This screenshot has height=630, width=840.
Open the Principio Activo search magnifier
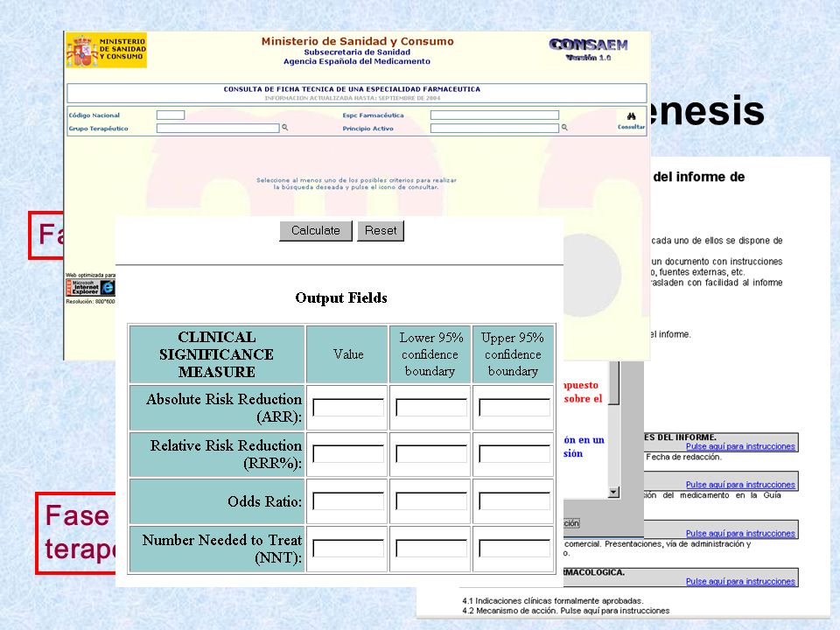564,128
